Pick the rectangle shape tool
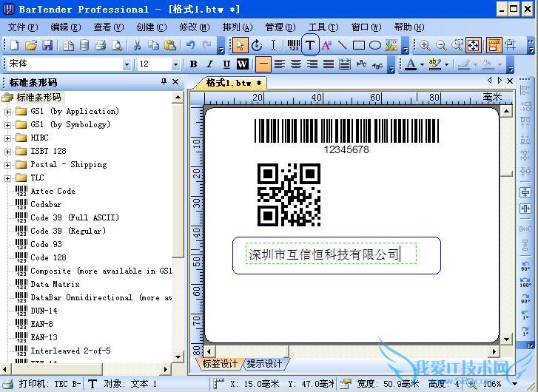538x392 pixels. coord(359,45)
